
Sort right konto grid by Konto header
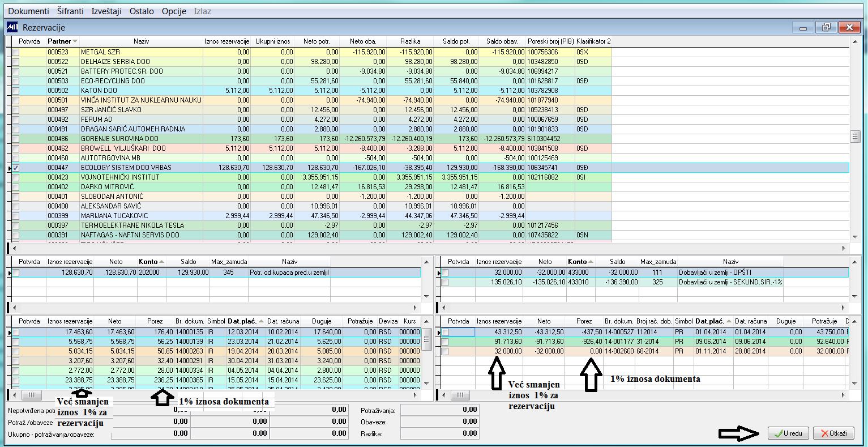click(581, 262)
